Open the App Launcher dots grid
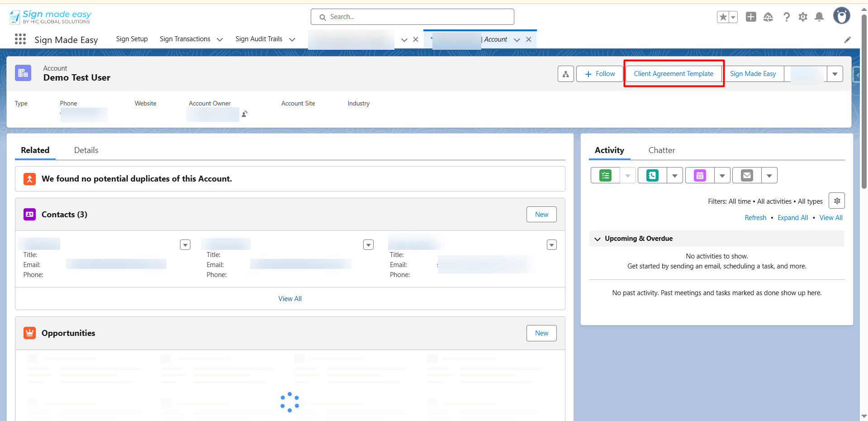868x421 pixels. tap(20, 39)
